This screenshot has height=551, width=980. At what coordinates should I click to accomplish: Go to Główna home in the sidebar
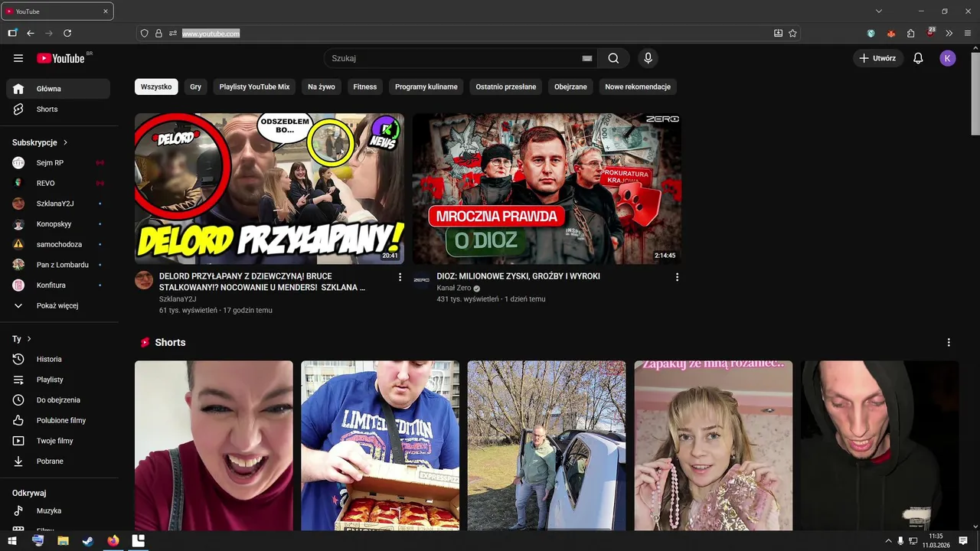(x=58, y=89)
